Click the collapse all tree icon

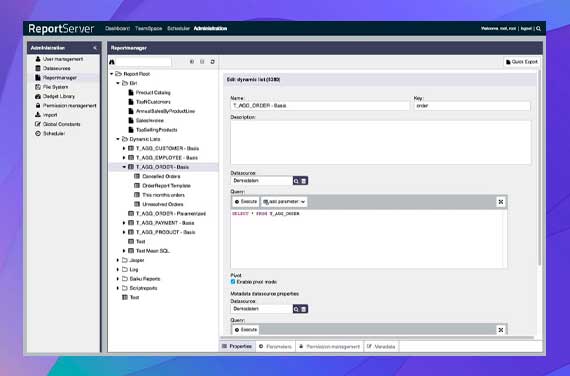pos(202,62)
